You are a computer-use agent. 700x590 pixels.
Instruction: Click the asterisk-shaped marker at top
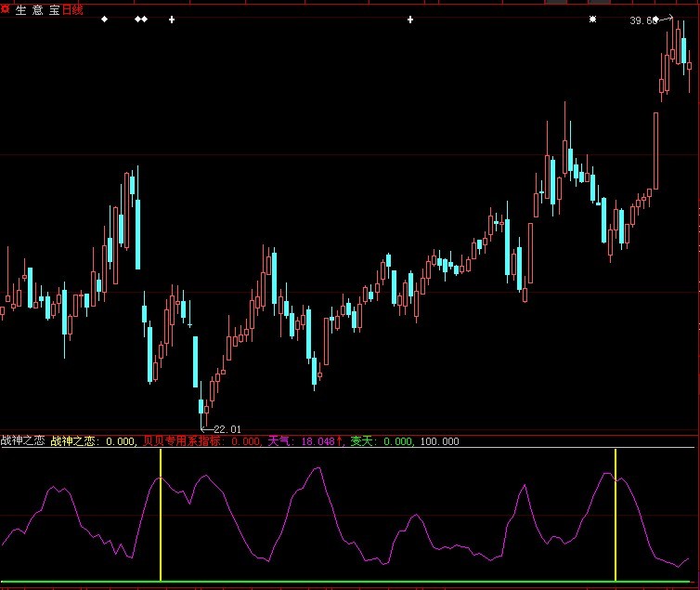[x=592, y=19]
